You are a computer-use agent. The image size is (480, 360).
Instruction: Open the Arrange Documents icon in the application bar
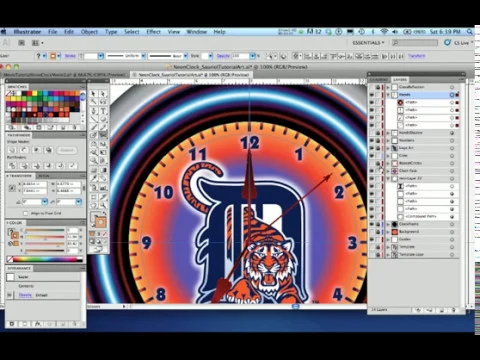(37, 43)
